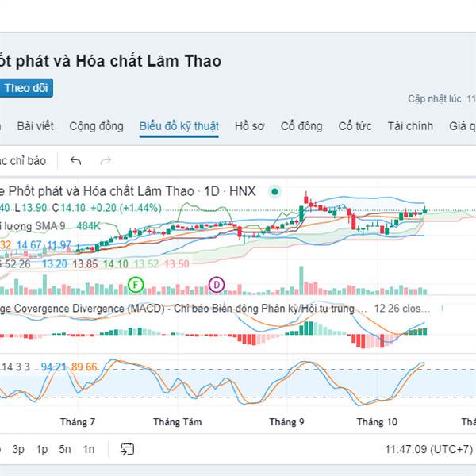
Task: Click stochastic value 89.66
Action: [84, 367]
